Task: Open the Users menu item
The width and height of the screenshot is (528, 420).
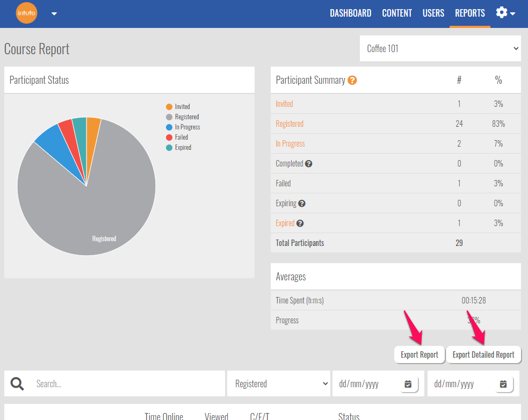Action: tap(433, 13)
